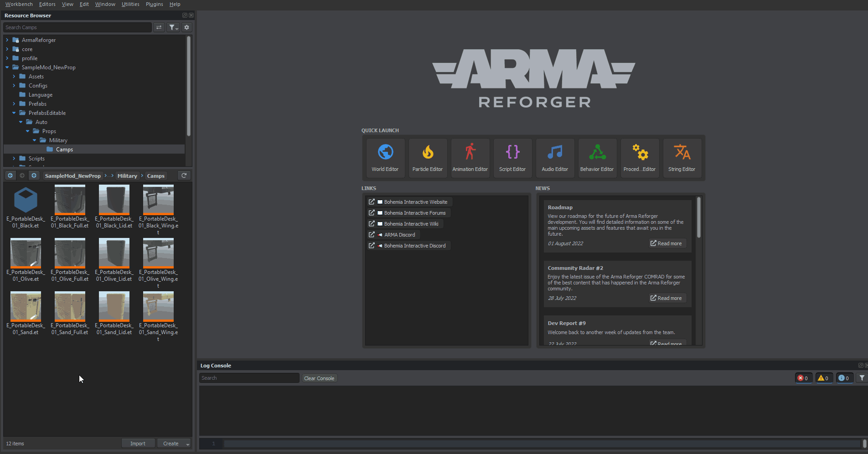Image resolution: width=868 pixels, height=454 pixels.
Task: Toggle error messages filter in Log Console
Action: [x=803, y=378]
